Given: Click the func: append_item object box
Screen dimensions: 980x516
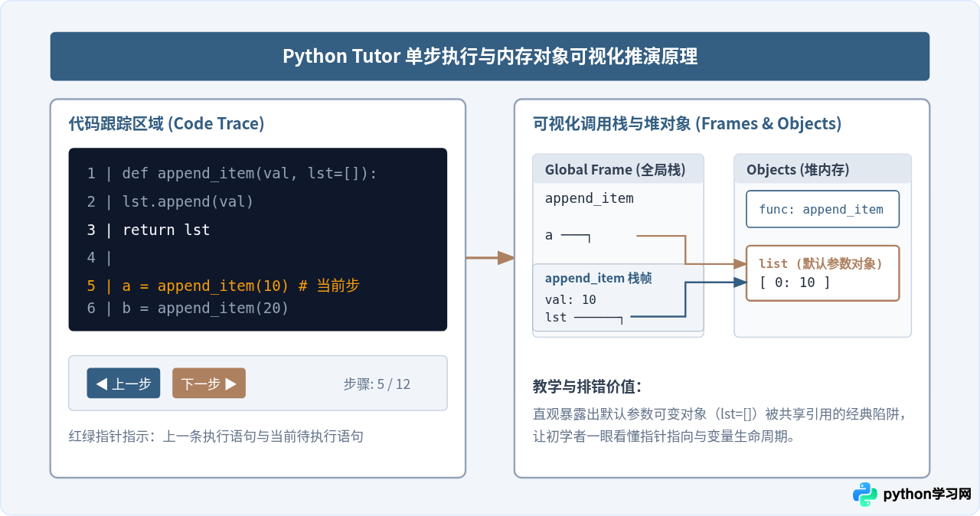Looking at the screenshot, I should click(822, 209).
